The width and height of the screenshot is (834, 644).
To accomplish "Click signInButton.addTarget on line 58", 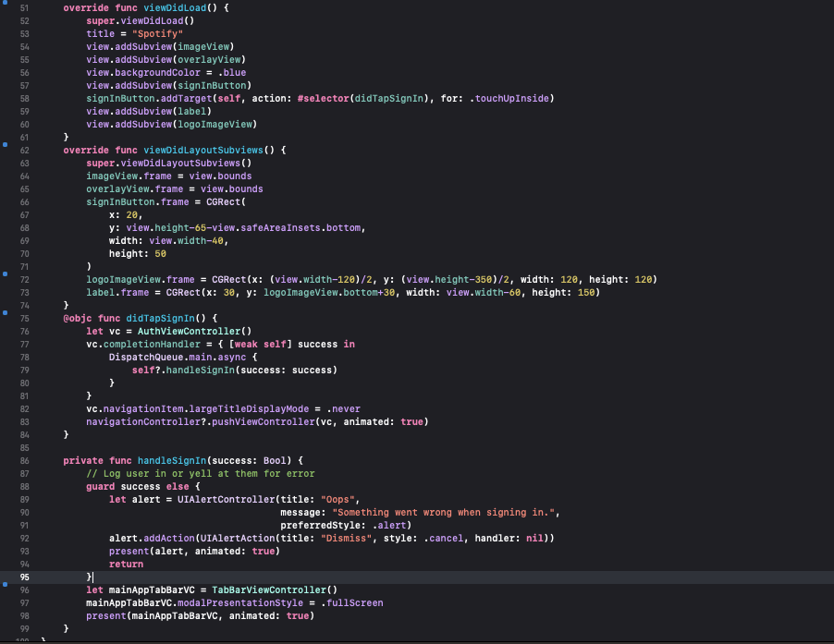I will pos(149,98).
